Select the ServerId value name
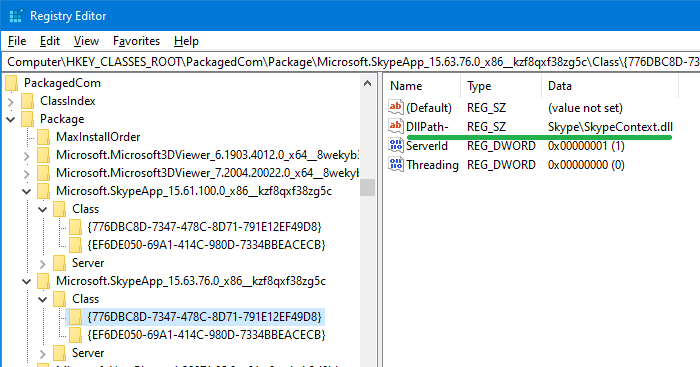 (x=427, y=146)
